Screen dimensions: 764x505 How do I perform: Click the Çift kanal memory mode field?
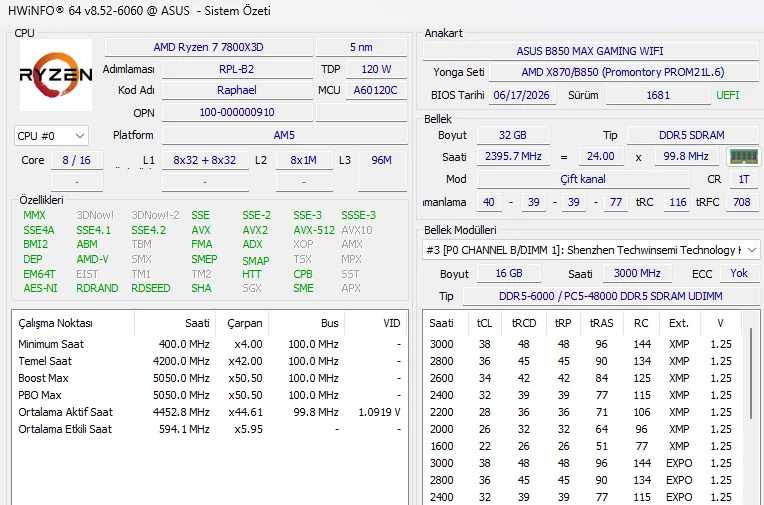(583, 179)
